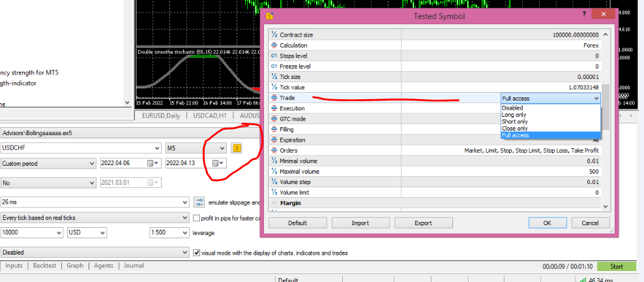Image resolution: width=644 pixels, height=282 pixels.
Task: Collapse the Margin section in Tested Symbol
Action: point(274,203)
